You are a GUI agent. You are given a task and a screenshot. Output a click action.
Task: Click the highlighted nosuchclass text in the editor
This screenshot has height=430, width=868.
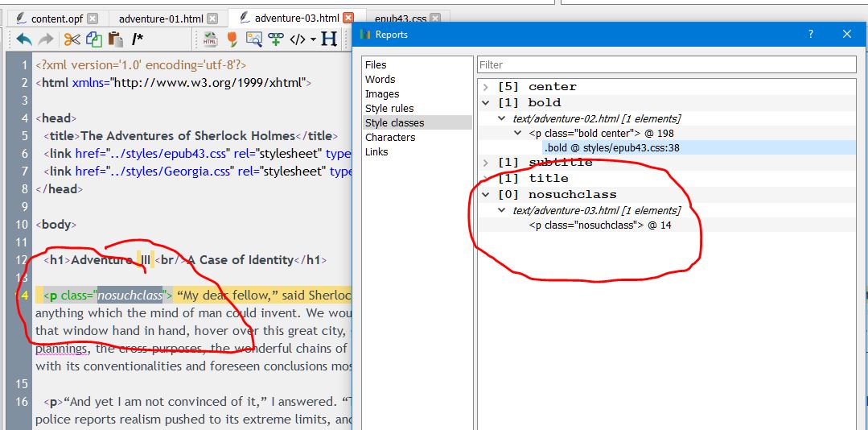pos(130,296)
